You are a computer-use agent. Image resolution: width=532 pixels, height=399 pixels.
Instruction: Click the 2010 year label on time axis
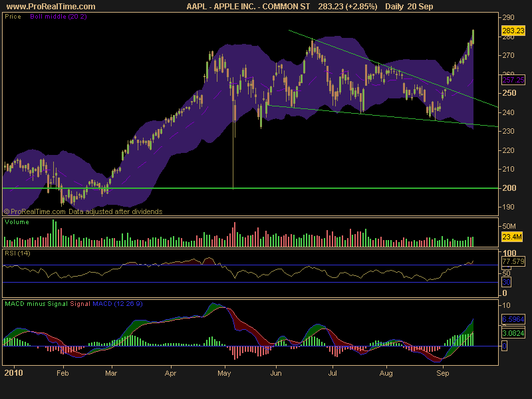[13, 373]
